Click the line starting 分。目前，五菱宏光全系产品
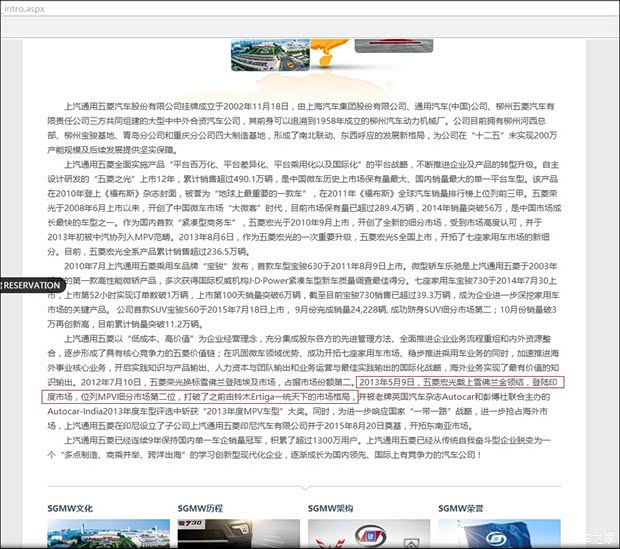 [x=149, y=252]
